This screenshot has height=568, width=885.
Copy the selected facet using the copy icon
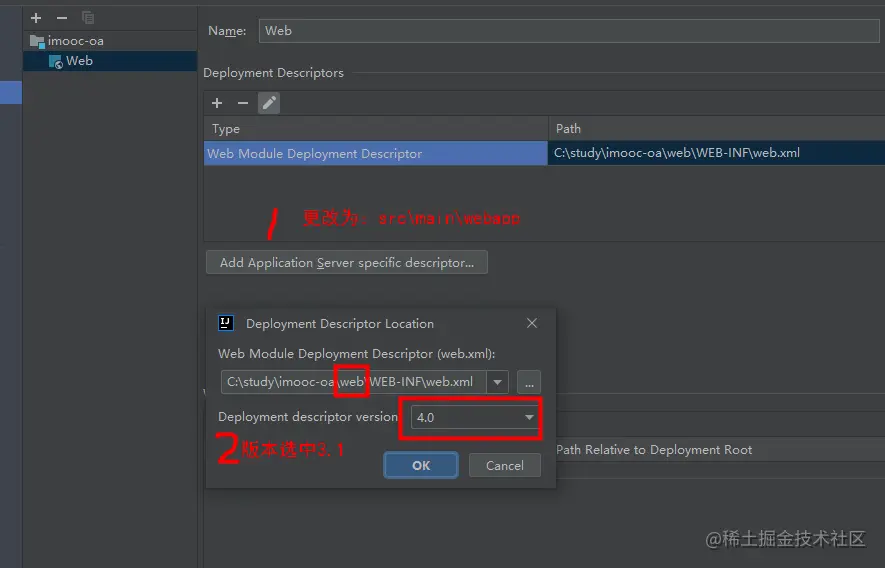[x=88, y=18]
